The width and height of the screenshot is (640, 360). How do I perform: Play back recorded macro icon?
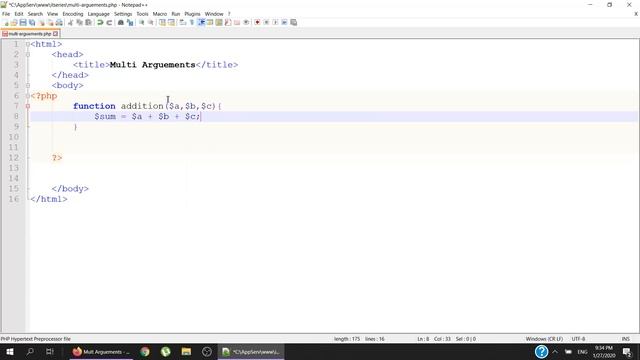pyautogui.click(x=275, y=22)
